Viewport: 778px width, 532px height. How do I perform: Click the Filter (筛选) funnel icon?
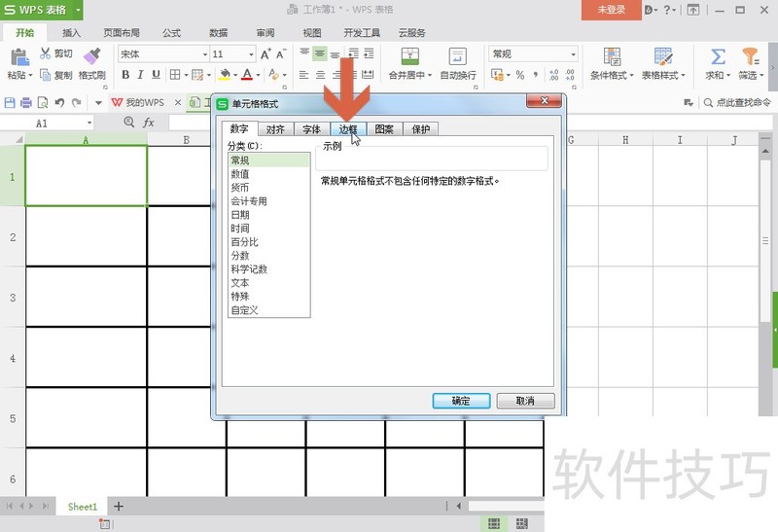[x=751, y=56]
